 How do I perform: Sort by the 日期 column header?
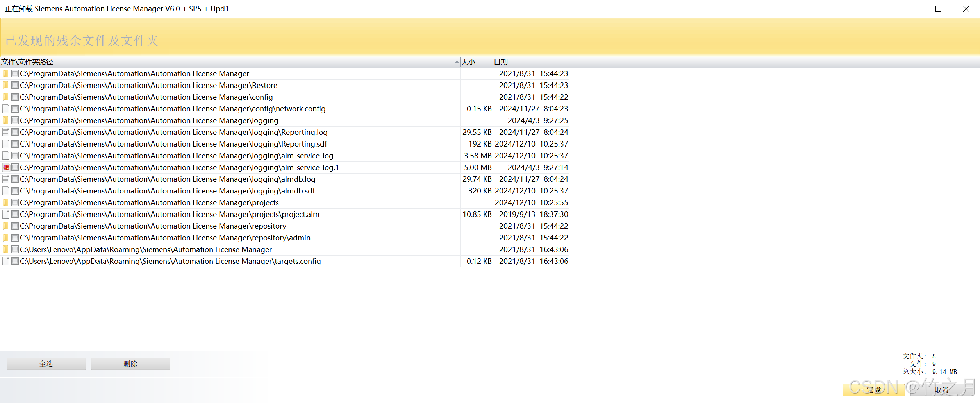click(x=531, y=62)
